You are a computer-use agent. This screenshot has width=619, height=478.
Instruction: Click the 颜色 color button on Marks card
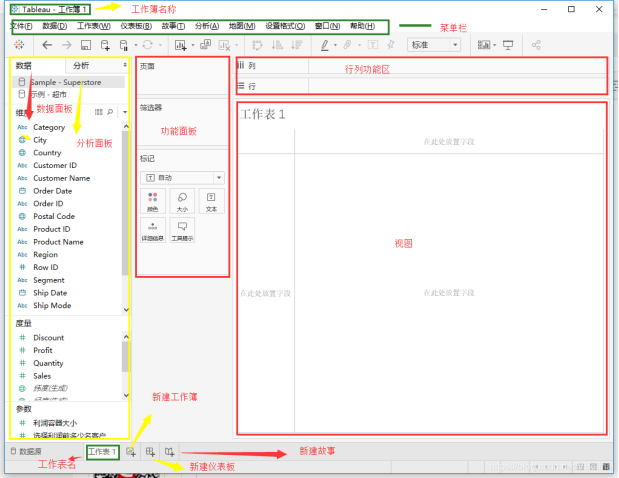pos(153,201)
